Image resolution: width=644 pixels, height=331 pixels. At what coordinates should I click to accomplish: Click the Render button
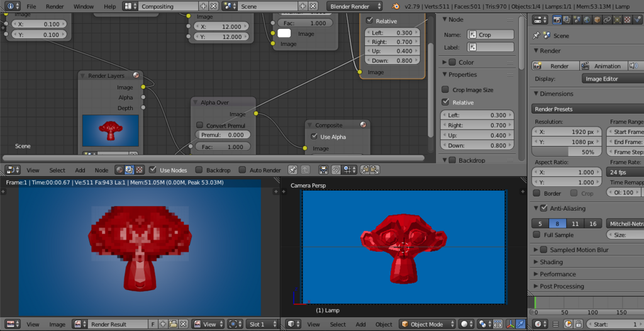click(x=555, y=66)
